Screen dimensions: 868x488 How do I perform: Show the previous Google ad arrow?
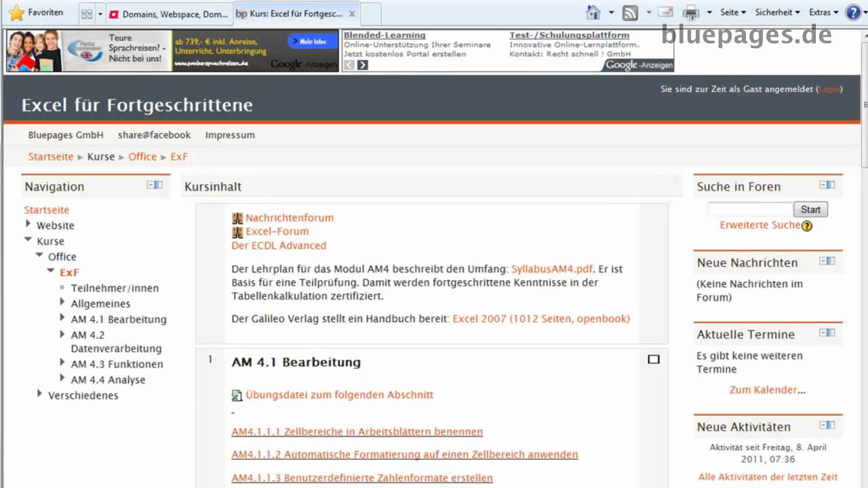point(349,65)
